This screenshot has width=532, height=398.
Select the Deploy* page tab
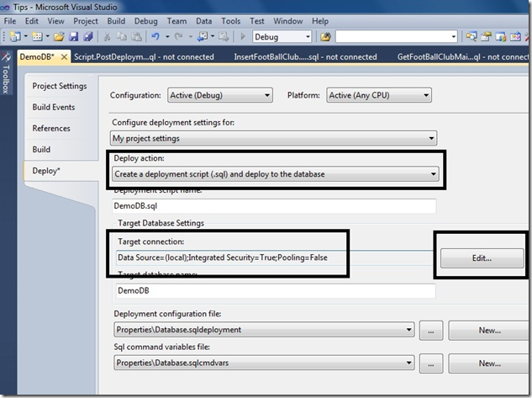point(61,171)
